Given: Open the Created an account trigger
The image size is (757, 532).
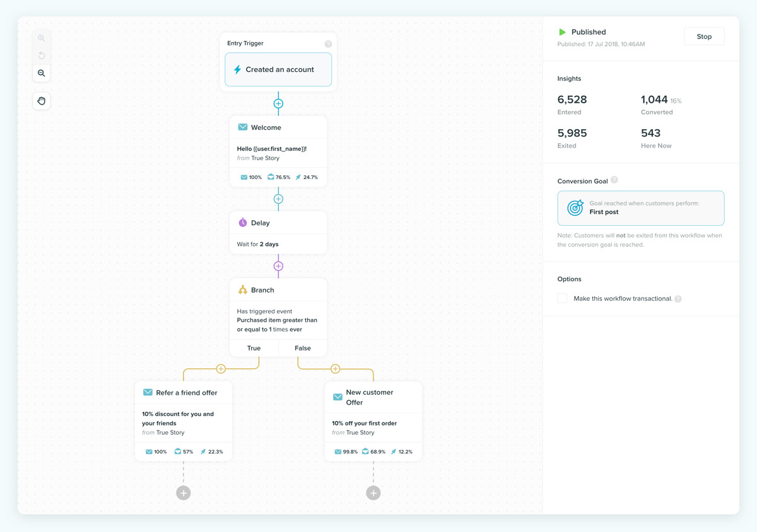Looking at the screenshot, I should click(x=278, y=69).
